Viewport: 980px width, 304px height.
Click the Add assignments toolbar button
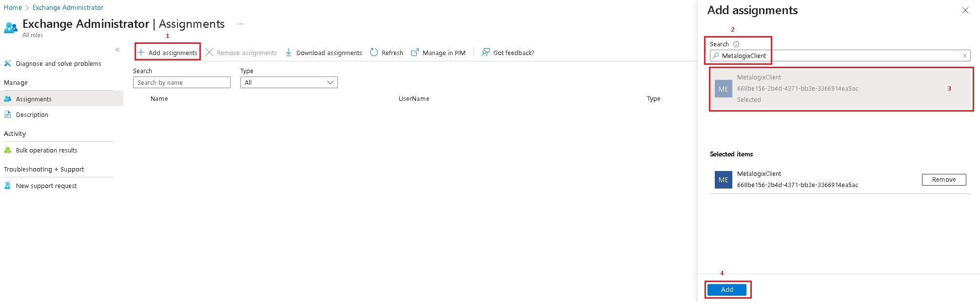coord(167,53)
